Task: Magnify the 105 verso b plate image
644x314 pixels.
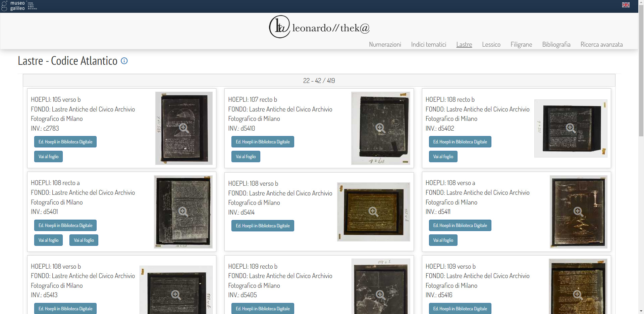Action: [184, 128]
